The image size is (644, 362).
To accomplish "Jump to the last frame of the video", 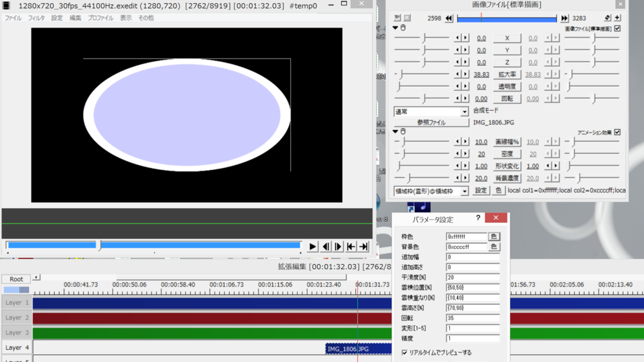I will click(x=364, y=247).
